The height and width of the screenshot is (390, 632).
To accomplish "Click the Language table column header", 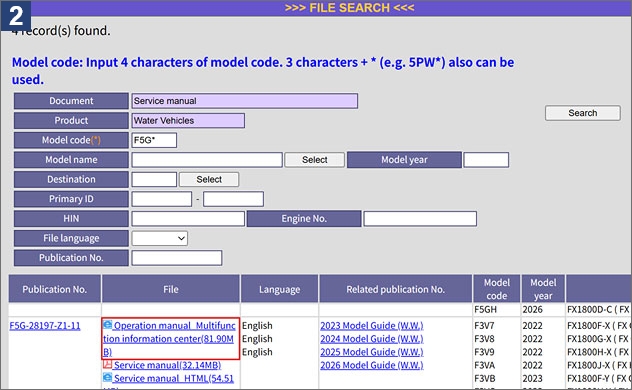I will (x=279, y=289).
